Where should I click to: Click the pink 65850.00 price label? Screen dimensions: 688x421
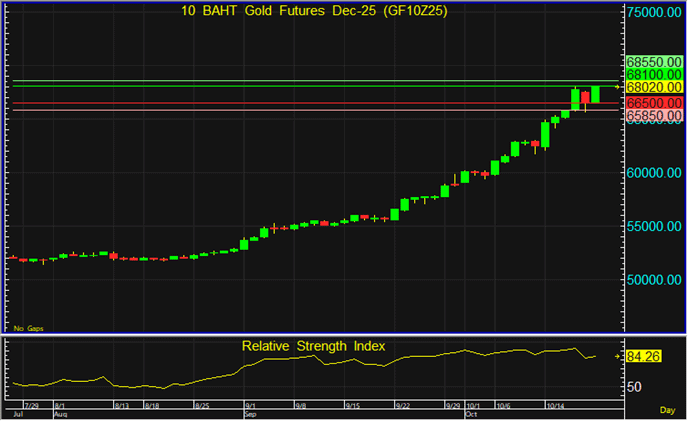654,116
